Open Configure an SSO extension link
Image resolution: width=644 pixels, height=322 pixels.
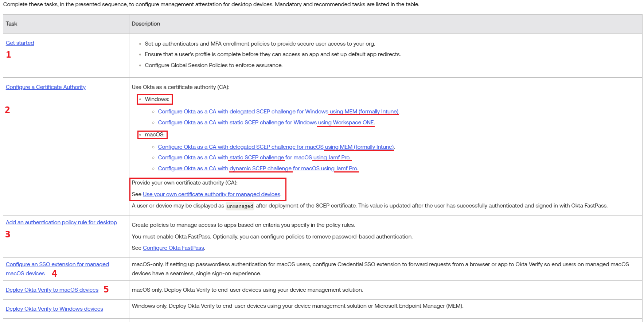point(57,269)
